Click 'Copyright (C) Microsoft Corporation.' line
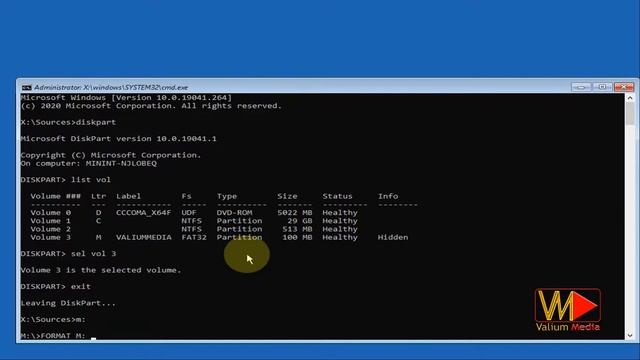Viewport: 640px width, 360px height. tap(111, 155)
